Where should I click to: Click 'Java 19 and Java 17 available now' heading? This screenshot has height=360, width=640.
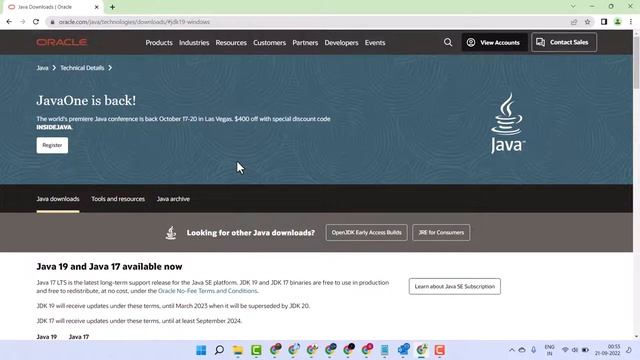(x=109, y=267)
